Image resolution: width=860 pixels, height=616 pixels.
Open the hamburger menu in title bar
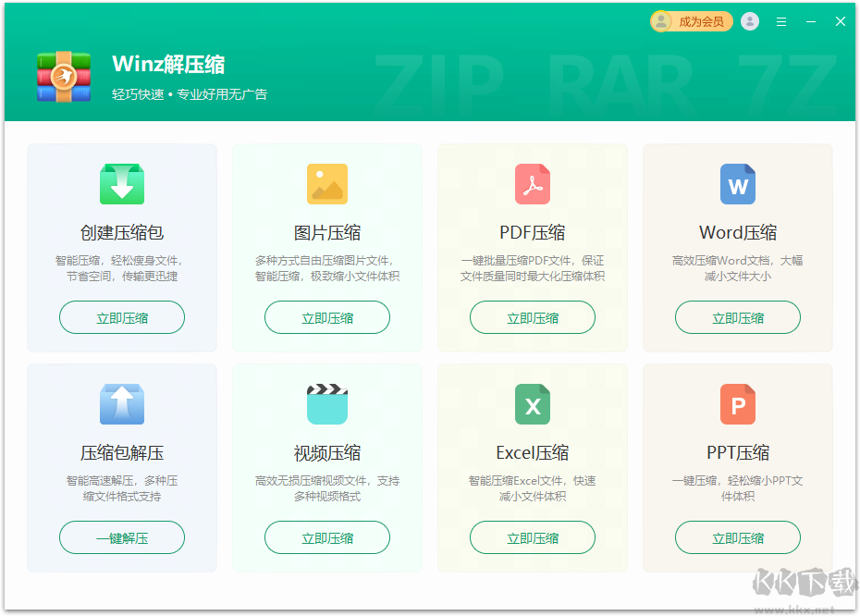pyautogui.click(x=781, y=22)
